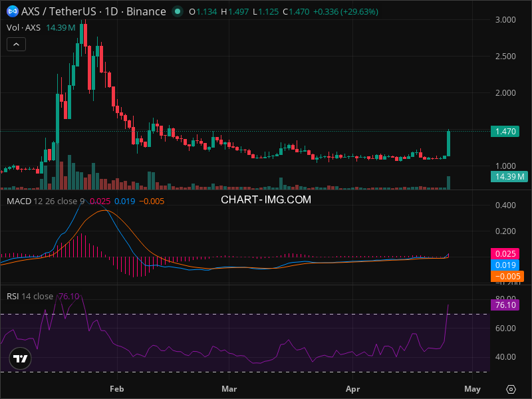Click the blue 0.019 MACD line tag
This screenshot has height=399, width=532.
point(505,265)
